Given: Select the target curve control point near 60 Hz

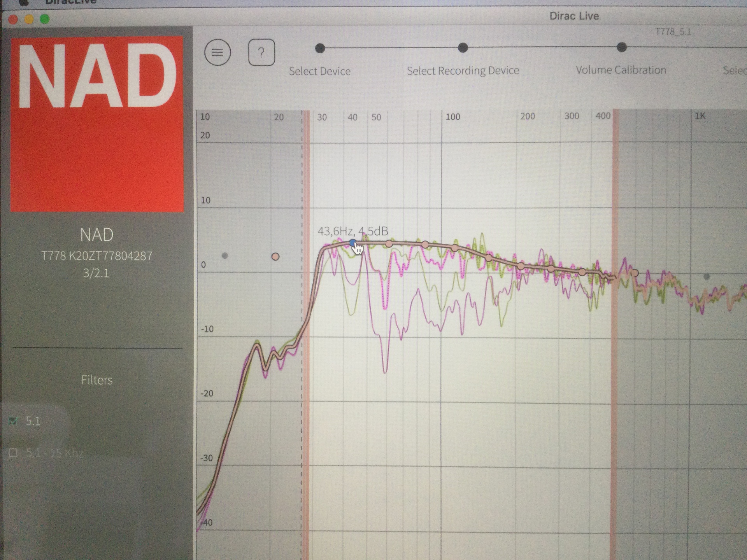Looking at the screenshot, I should pyautogui.click(x=389, y=243).
